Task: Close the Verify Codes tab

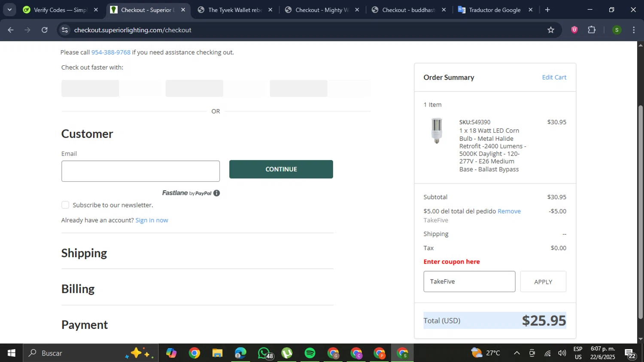Action: (x=96, y=10)
